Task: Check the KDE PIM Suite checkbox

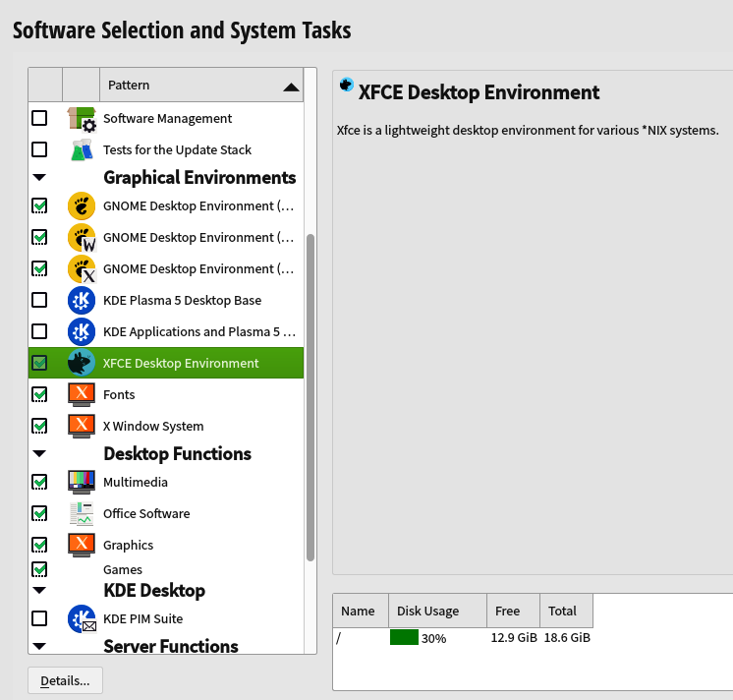Action: tap(39, 618)
